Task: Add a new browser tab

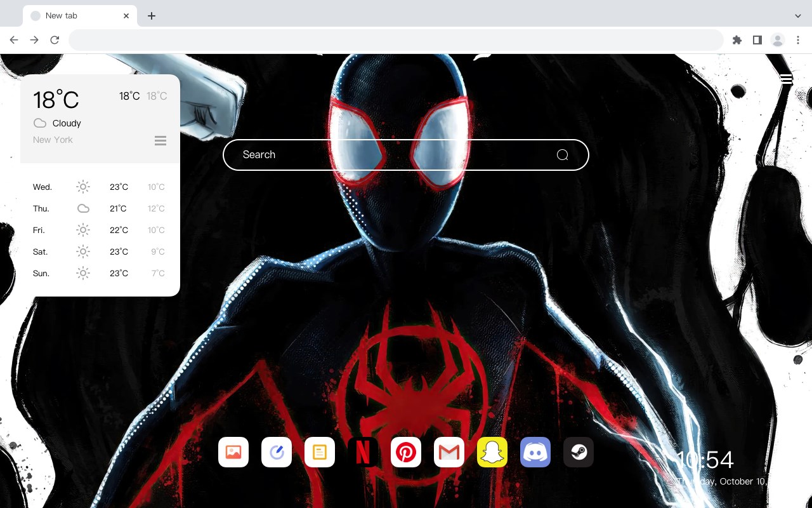Action: point(151,16)
